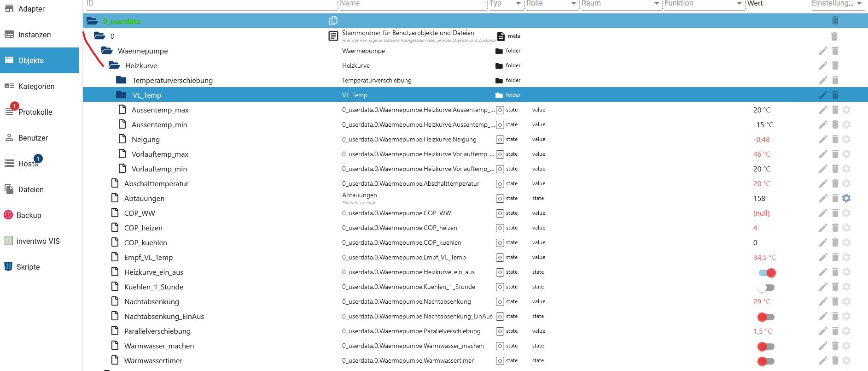
Task: Click the Backup icon in sidebar
Action: click(8, 215)
